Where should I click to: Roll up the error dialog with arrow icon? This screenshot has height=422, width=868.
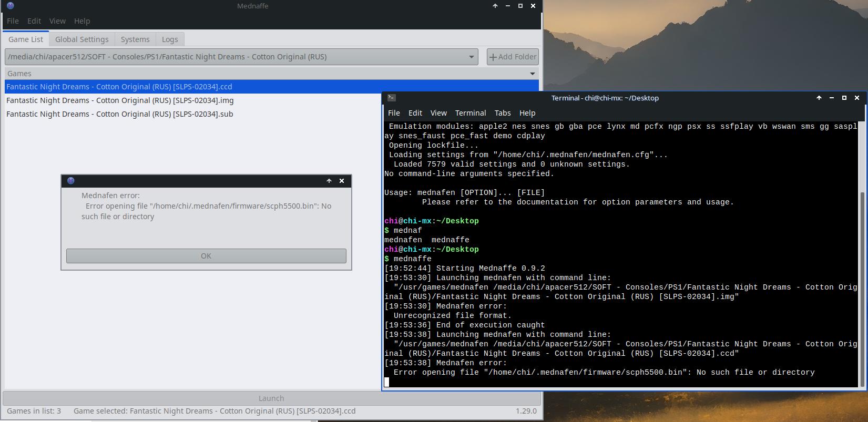pyautogui.click(x=329, y=181)
